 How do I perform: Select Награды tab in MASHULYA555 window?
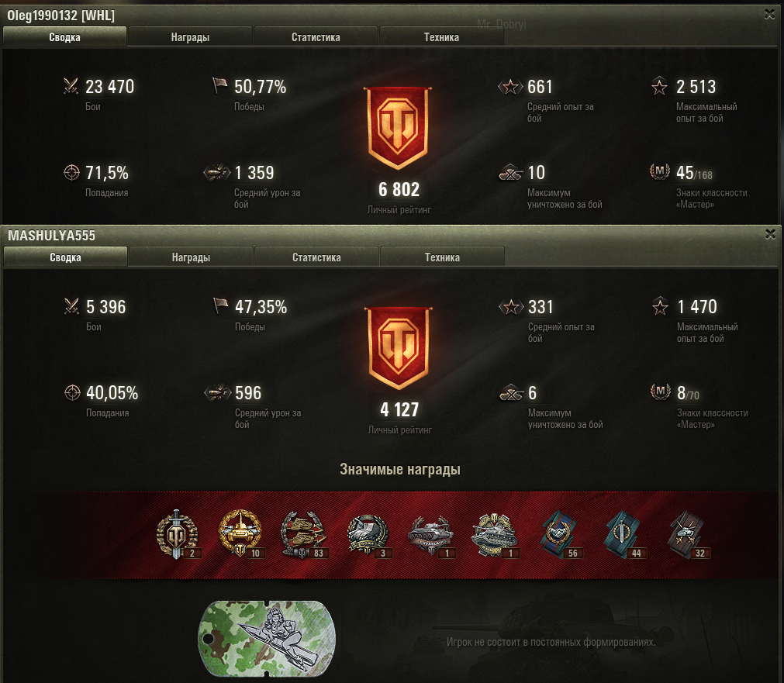pos(191,257)
